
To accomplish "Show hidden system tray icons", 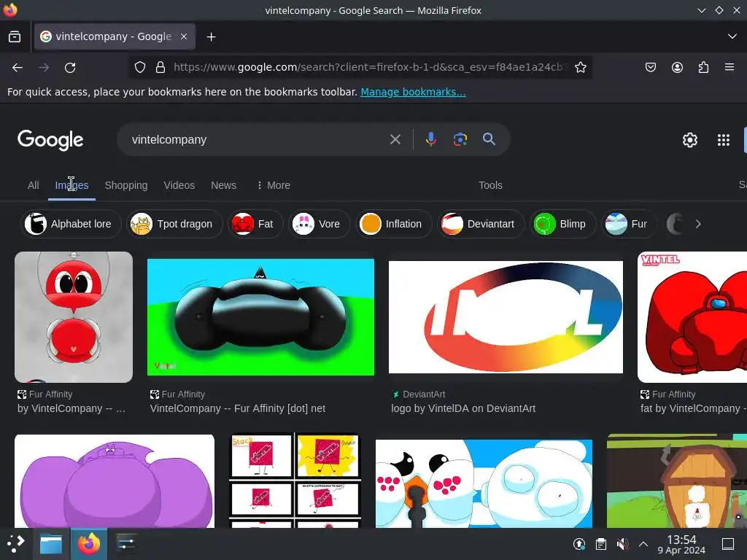I will click(643, 544).
